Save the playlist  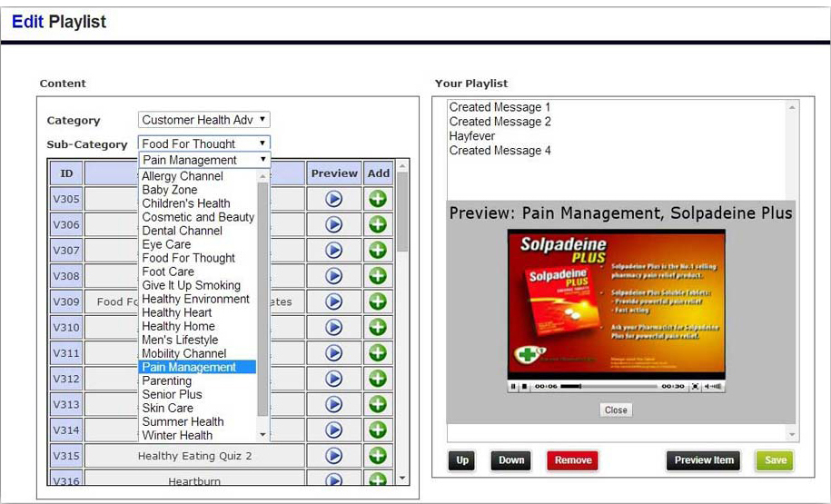[x=776, y=460]
